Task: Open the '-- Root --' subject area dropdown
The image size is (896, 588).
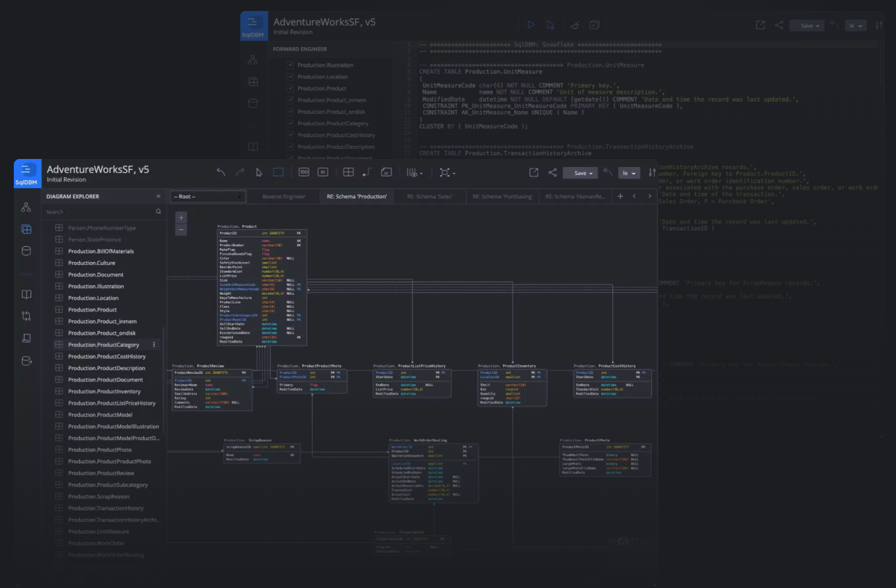Action: 207,196
